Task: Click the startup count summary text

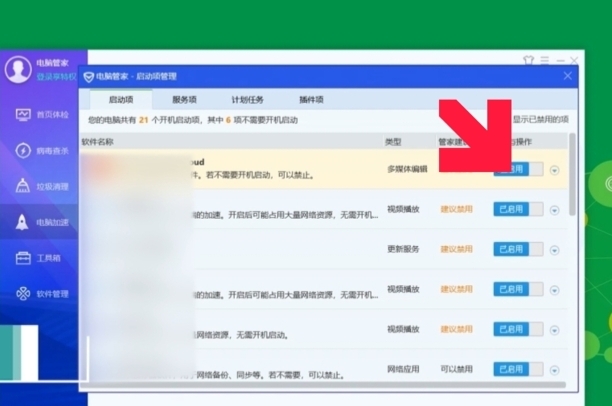Action: [x=193, y=120]
